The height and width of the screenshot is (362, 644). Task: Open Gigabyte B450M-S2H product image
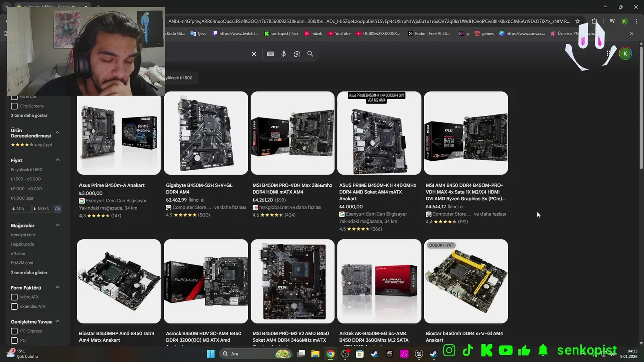pyautogui.click(x=206, y=133)
